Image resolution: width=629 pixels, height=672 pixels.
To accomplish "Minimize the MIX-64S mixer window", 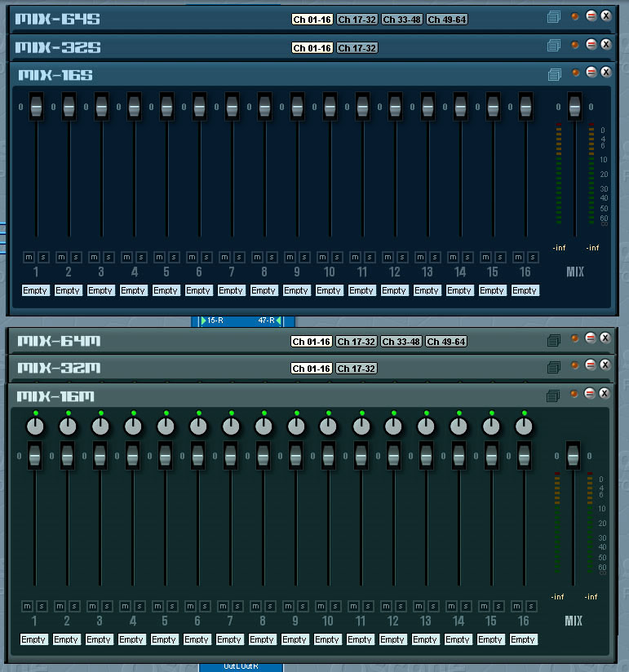I will pyautogui.click(x=591, y=15).
